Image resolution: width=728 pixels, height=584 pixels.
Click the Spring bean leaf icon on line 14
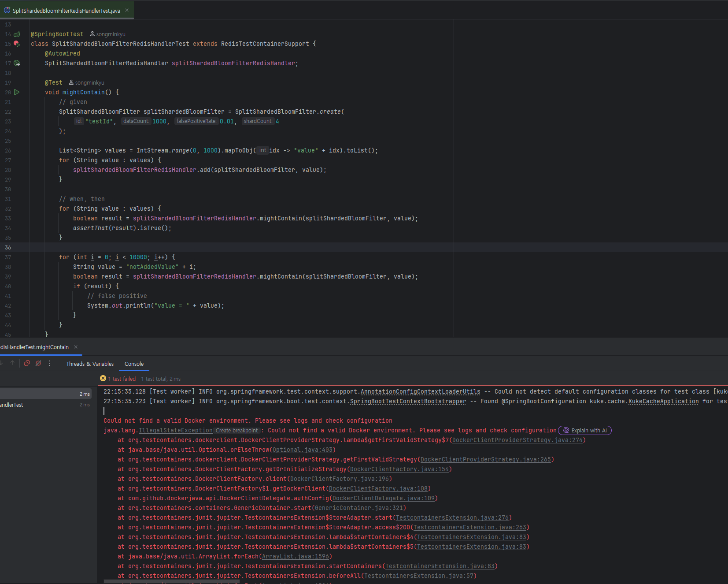17,34
